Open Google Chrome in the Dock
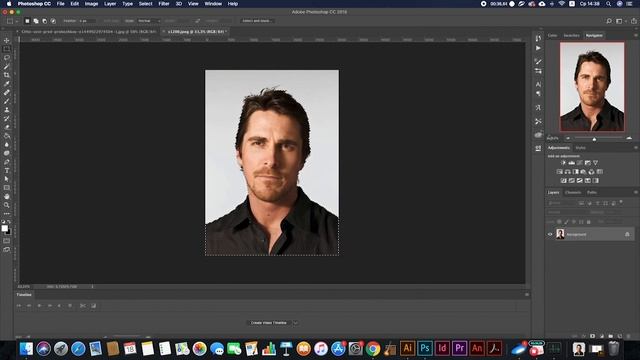Image resolution: width=640 pixels, height=360 pixels. [373, 349]
